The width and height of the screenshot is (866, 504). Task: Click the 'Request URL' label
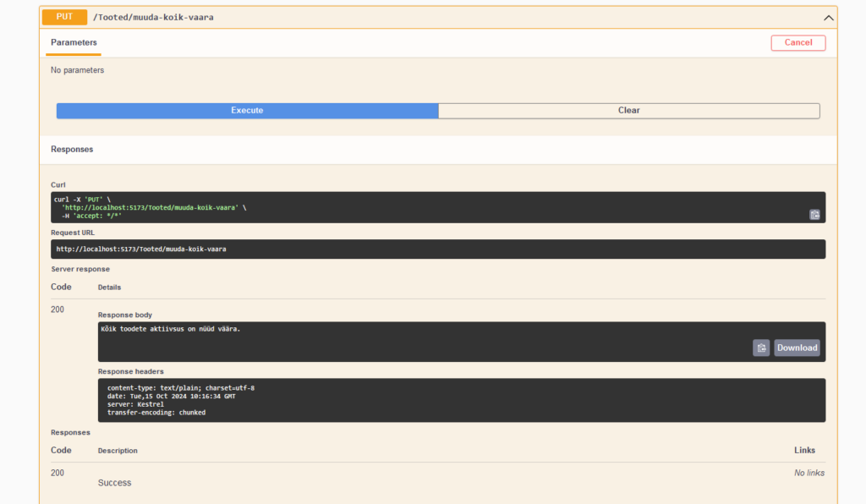[73, 233]
